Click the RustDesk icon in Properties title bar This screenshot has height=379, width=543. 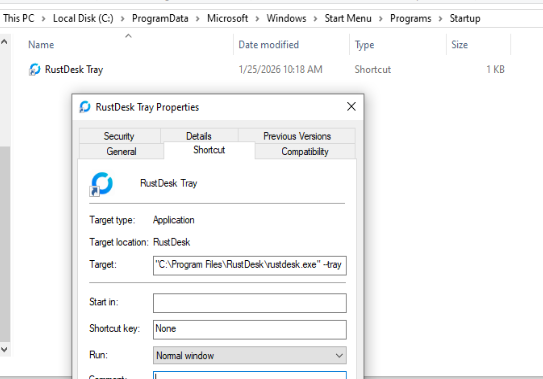point(84,107)
